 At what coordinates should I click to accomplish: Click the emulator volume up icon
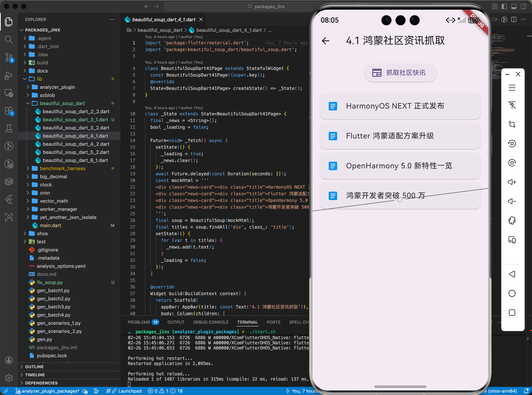(512, 182)
